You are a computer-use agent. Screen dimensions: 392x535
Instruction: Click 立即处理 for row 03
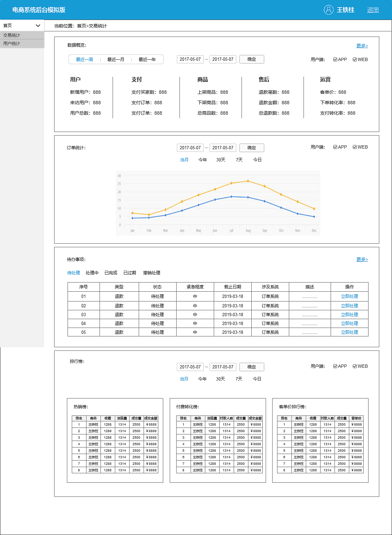pos(350,315)
